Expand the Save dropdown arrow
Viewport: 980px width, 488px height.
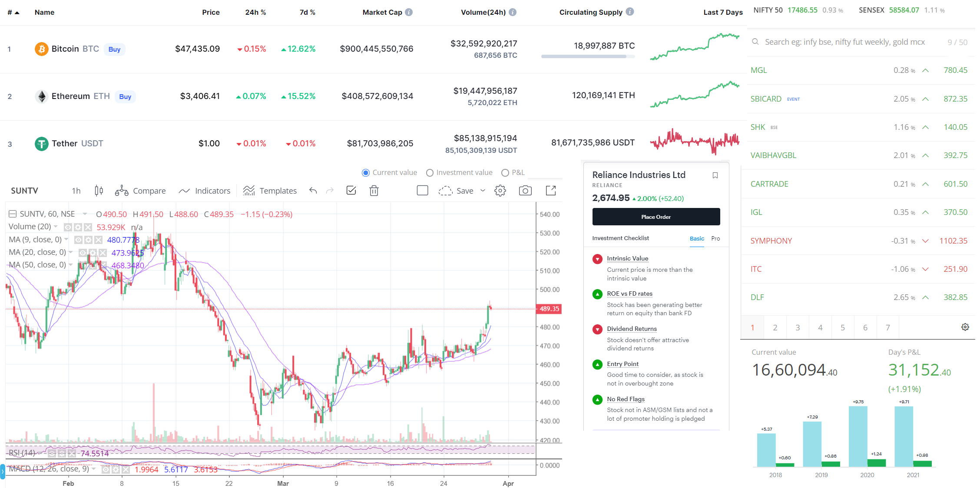tap(483, 191)
